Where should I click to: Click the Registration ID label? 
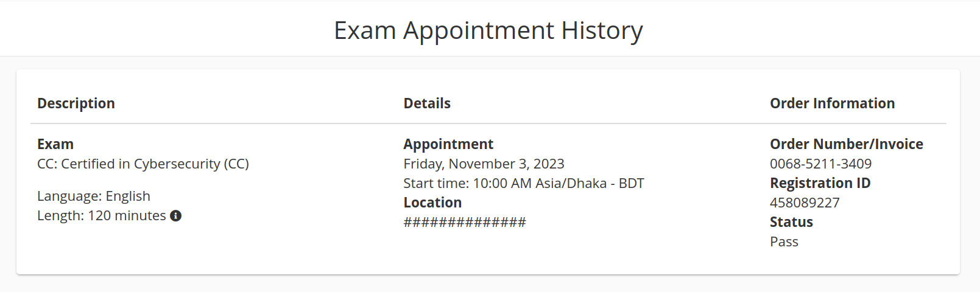pyautogui.click(x=820, y=183)
